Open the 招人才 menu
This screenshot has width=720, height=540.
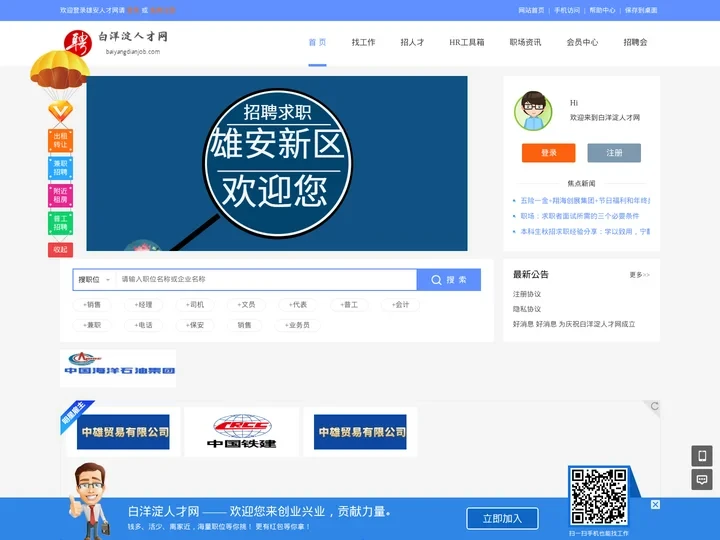412,42
